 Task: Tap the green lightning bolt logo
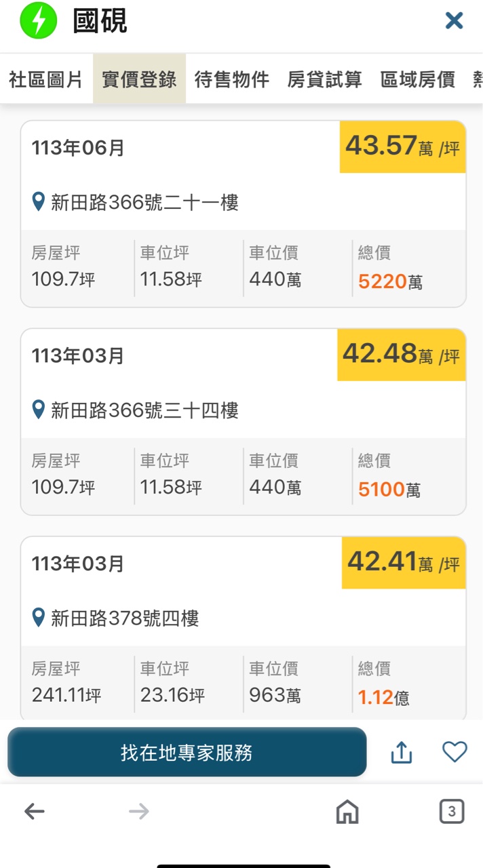tap(38, 20)
